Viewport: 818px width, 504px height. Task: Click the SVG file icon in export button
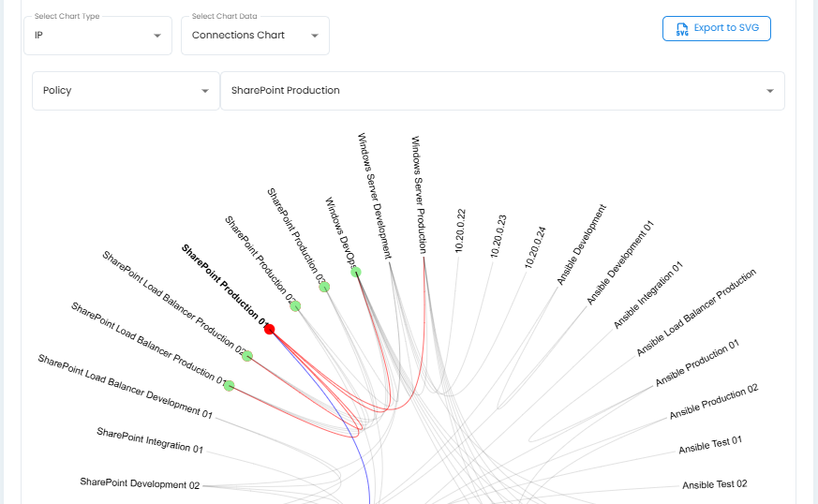682,29
